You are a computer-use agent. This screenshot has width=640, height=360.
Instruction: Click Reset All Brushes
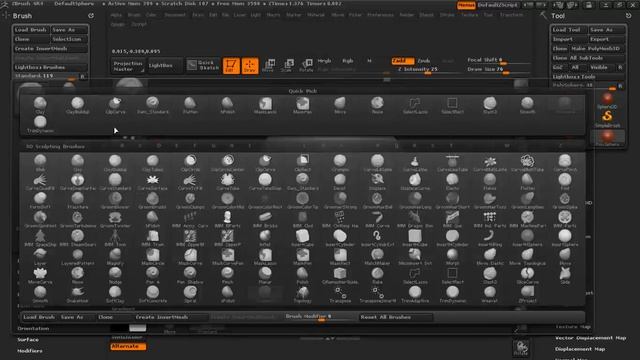[395, 317]
